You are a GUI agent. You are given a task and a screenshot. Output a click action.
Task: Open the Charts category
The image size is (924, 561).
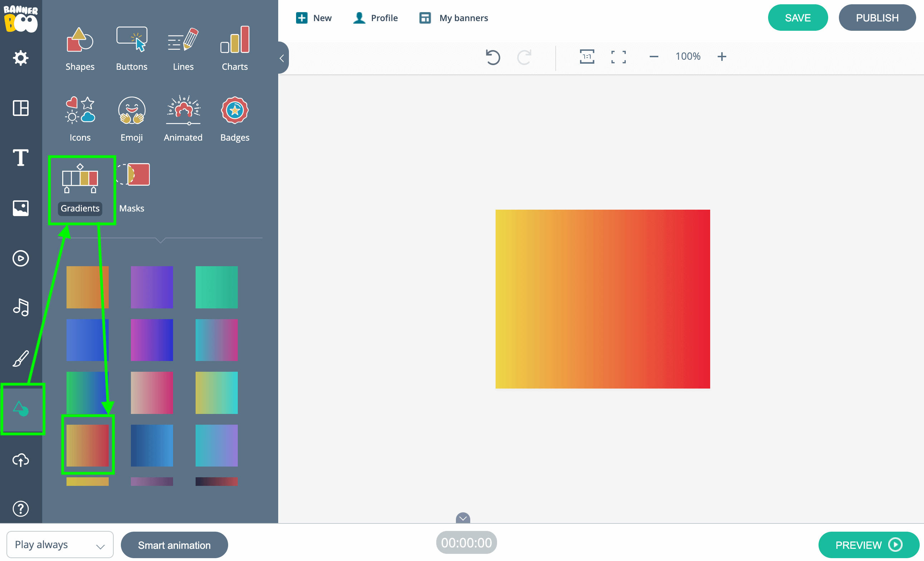235,49
